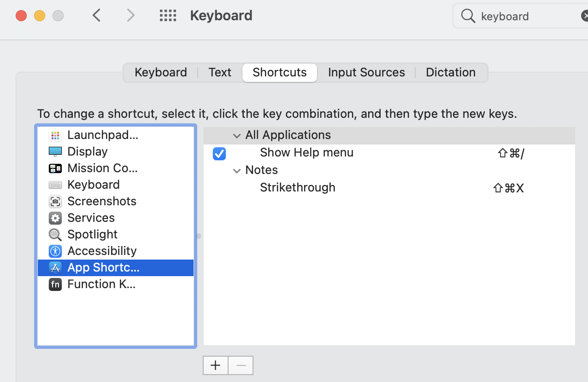Collapse the All Applications group
The height and width of the screenshot is (382, 588).
pyautogui.click(x=237, y=135)
